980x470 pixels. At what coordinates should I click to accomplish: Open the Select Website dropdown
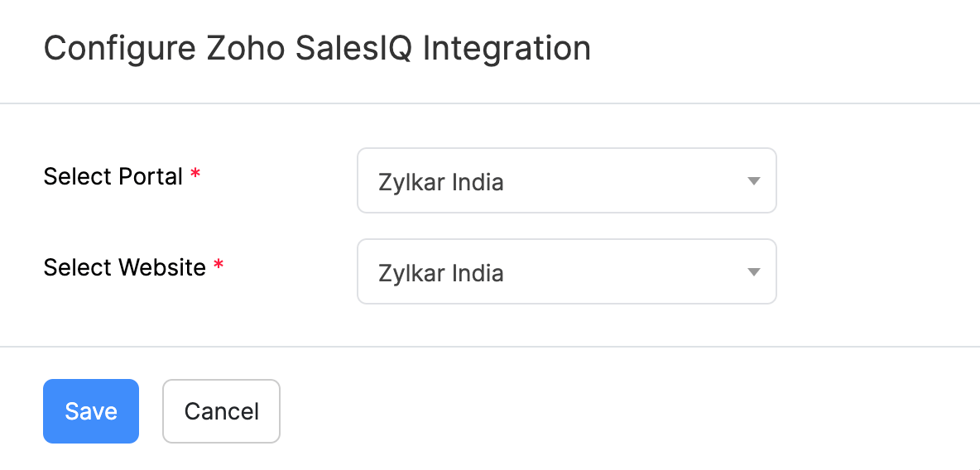[x=566, y=271]
